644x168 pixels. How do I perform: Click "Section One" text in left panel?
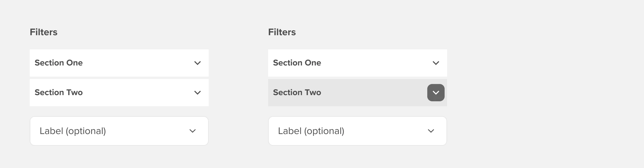coord(59,63)
